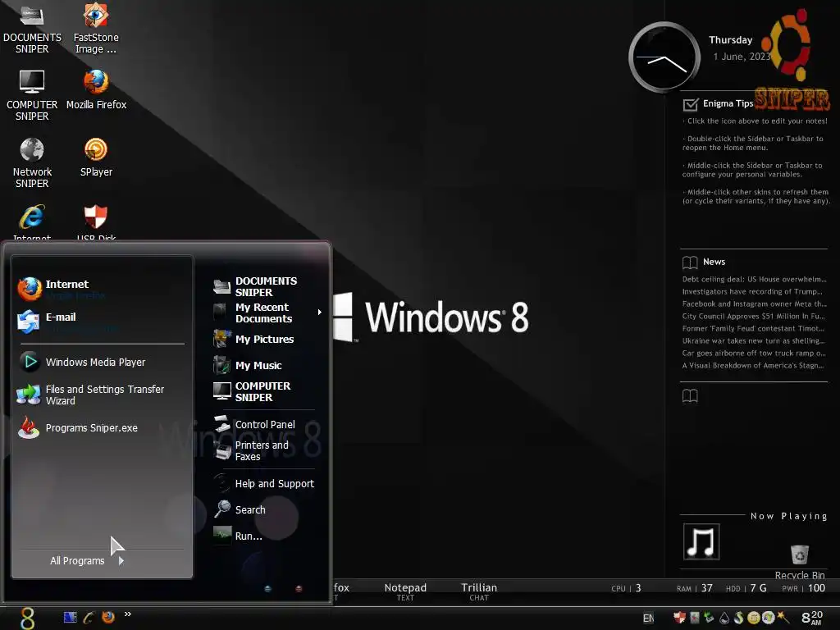Screen dimensions: 840x630
Task: Launch FastStone Image desktop icon
Action: coord(96,28)
